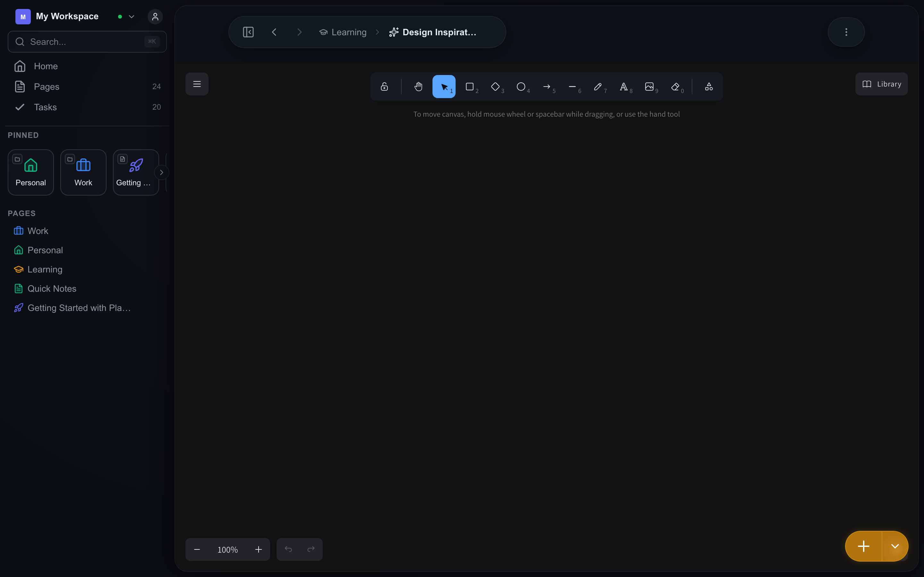The width and height of the screenshot is (924, 577).
Task: Open the three-dot page options menu
Action: [x=846, y=32]
